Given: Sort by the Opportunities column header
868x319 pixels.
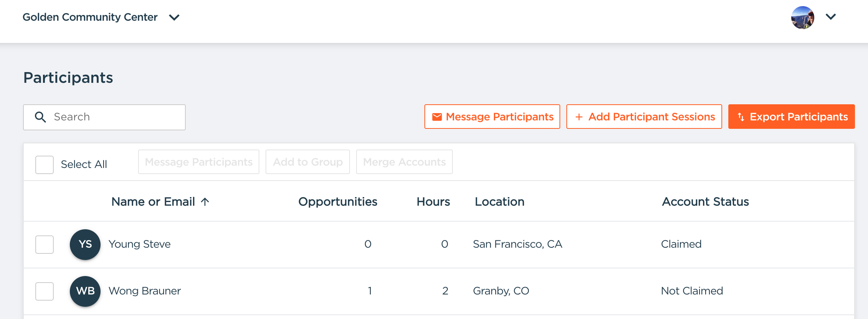Looking at the screenshot, I should (338, 202).
